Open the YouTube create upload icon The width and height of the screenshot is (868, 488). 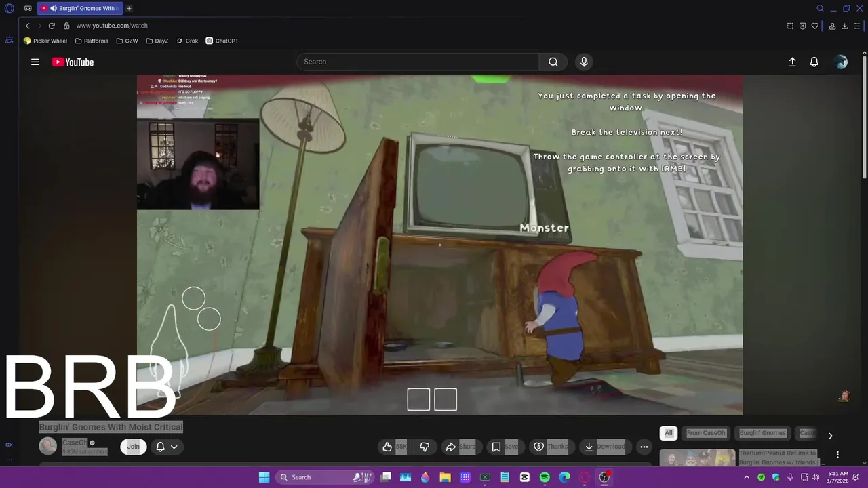click(792, 62)
